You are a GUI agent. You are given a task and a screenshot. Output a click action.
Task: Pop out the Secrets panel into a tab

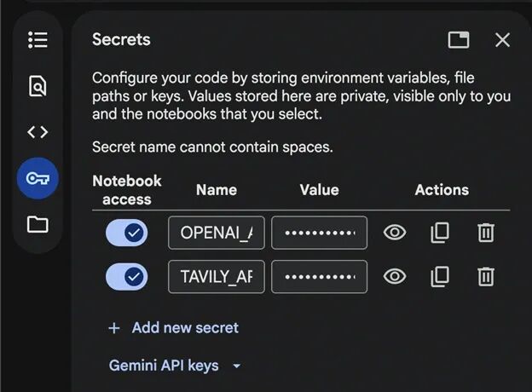459,40
